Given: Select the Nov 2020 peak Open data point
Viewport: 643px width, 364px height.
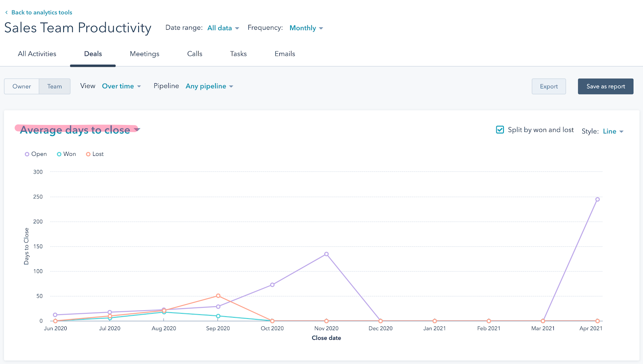Looking at the screenshot, I should [x=326, y=254].
